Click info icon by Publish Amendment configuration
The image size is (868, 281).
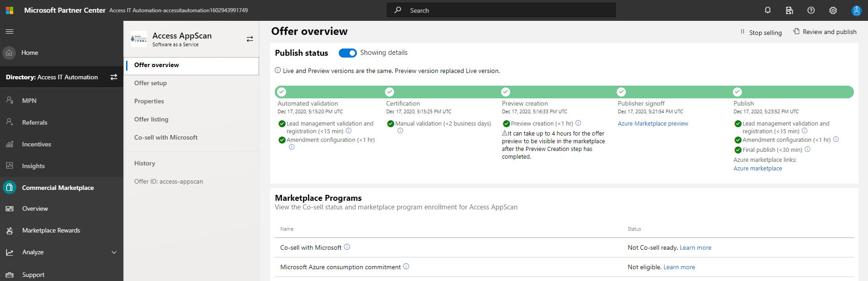(x=836, y=139)
